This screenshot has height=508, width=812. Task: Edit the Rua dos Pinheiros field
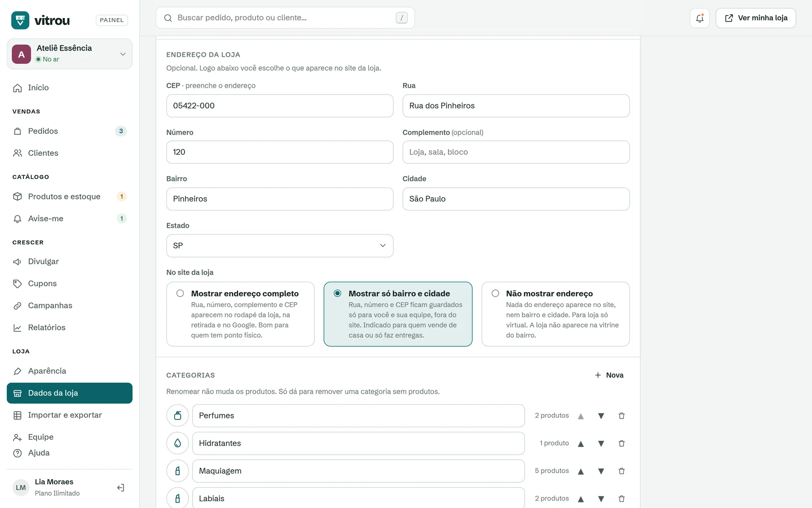tap(516, 106)
